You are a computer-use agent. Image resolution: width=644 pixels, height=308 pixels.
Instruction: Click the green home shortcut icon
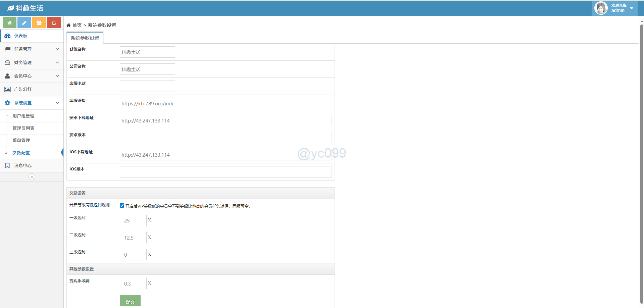click(x=10, y=23)
